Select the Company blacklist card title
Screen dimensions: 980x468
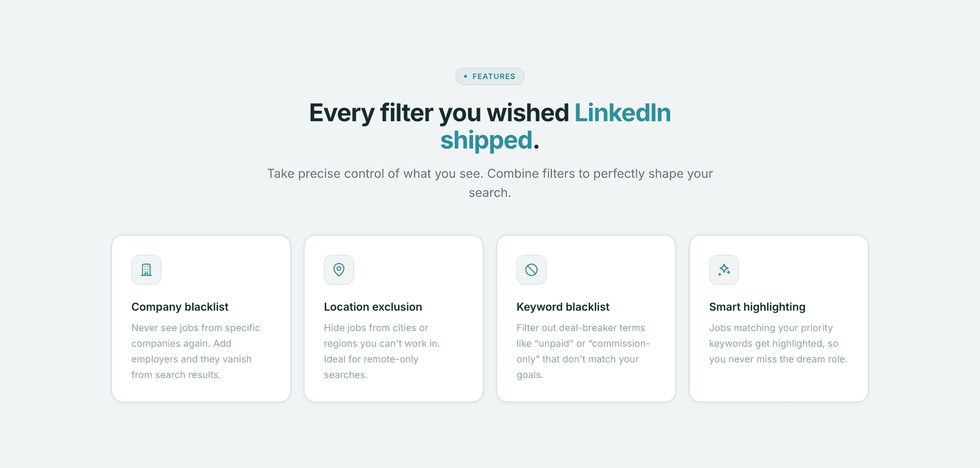coord(180,307)
